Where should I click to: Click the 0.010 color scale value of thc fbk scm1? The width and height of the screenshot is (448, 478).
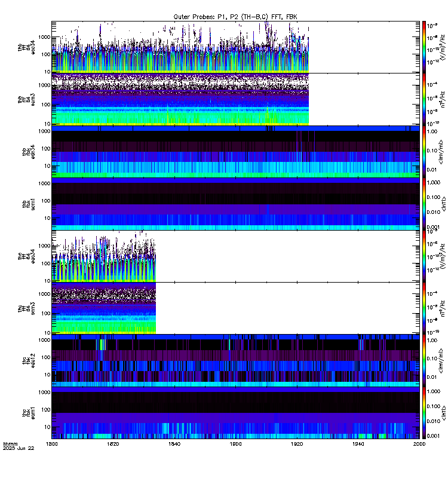pyautogui.click(x=434, y=421)
